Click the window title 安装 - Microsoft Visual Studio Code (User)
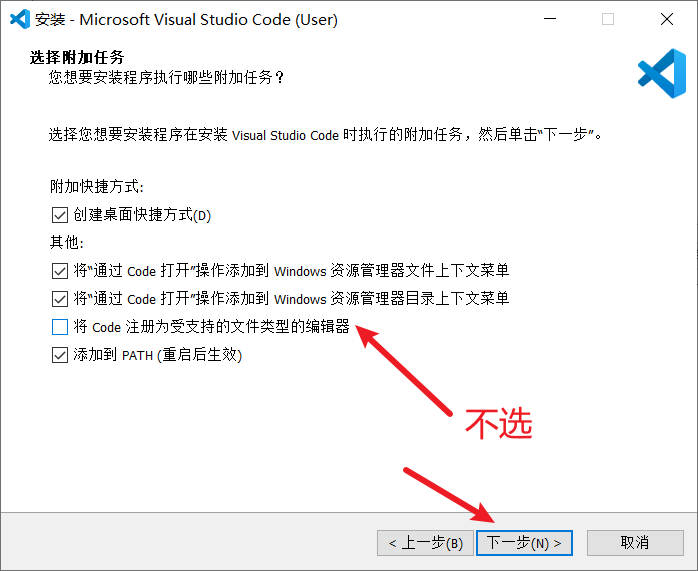The image size is (698, 571). [186, 20]
